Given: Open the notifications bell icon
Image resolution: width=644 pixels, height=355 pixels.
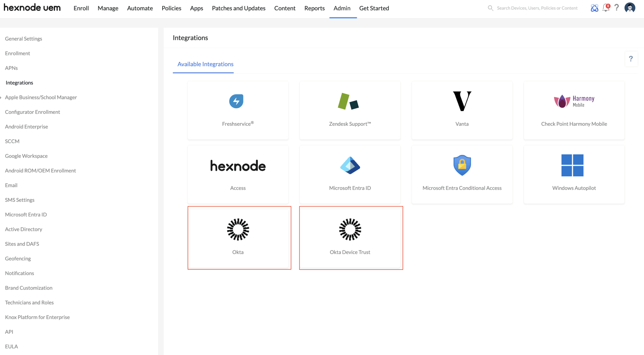Looking at the screenshot, I should pyautogui.click(x=606, y=8).
